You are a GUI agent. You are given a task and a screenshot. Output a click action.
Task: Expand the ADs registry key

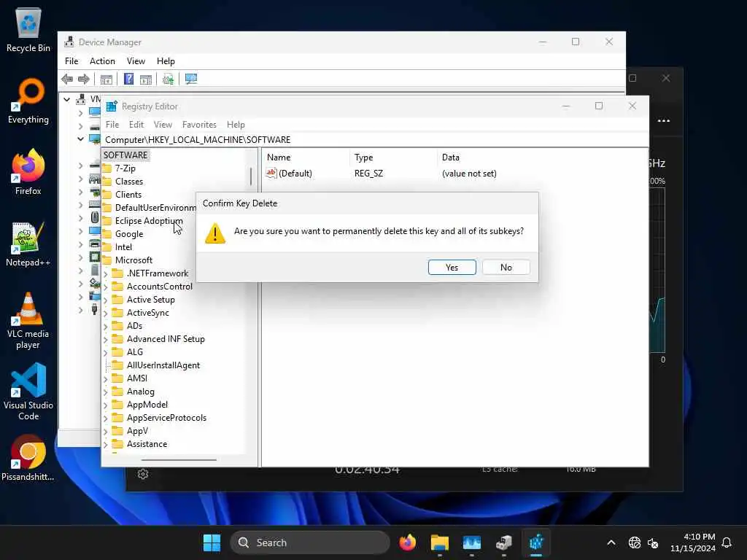[106, 326]
